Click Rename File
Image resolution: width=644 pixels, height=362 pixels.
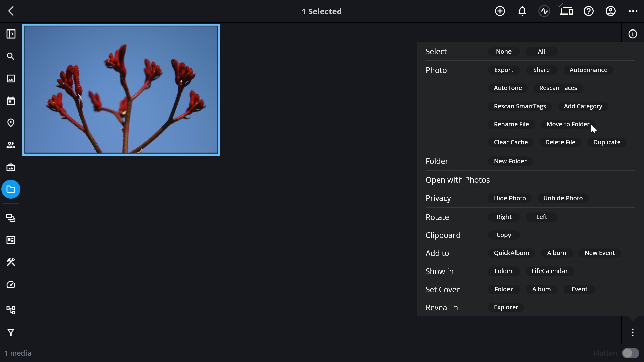511,124
